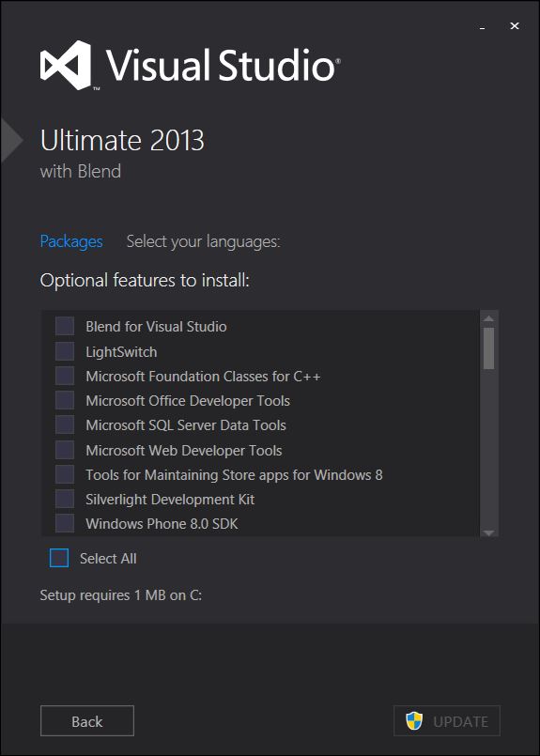Check Blend for Visual Studio option
The width and height of the screenshot is (540, 756).
65,326
